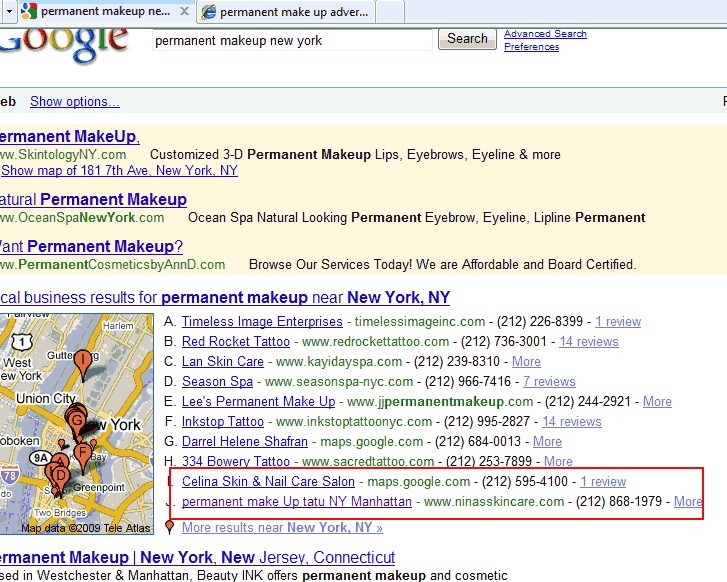This screenshot has height=582, width=727.
Task: Click the phone number '(212) 595-4100'
Action: coord(525,481)
